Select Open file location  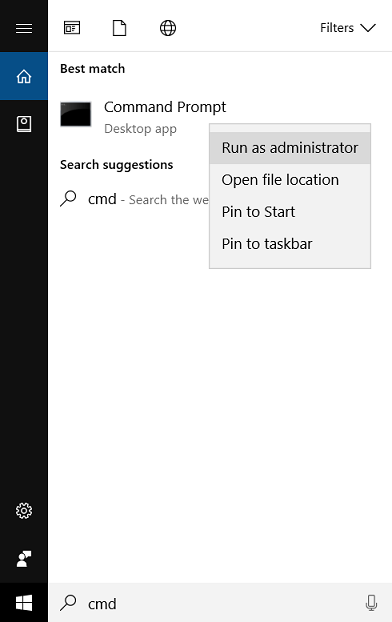click(x=290, y=180)
